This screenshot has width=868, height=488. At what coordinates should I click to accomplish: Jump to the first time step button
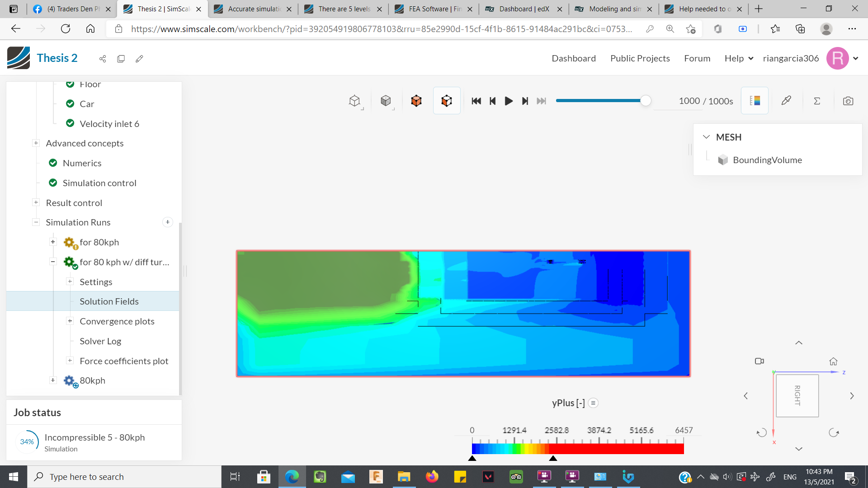point(476,101)
